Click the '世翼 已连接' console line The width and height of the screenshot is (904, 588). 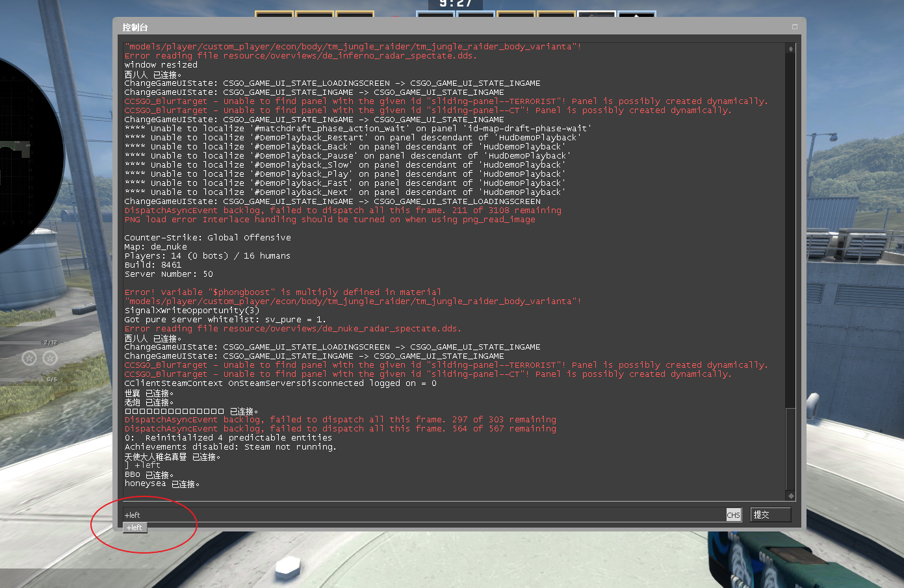point(149,394)
